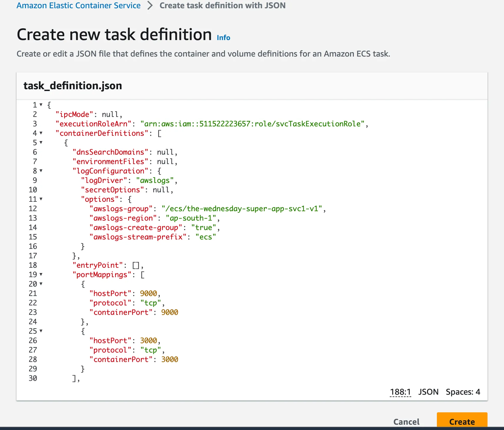Click the "awslogs-group" key on line 12
This screenshot has height=430, width=504.
[x=121, y=209]
